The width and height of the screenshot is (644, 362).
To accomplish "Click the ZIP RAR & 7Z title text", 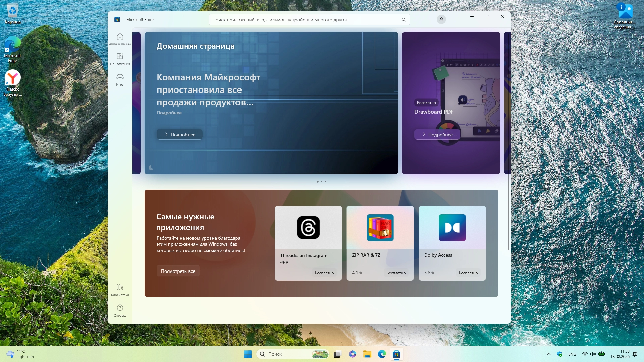I will [x=366, y=255].
